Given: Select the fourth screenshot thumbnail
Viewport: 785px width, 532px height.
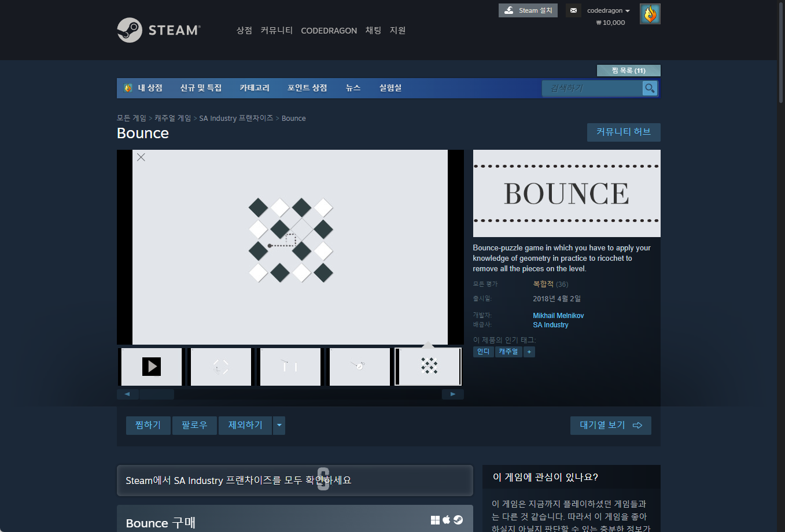Looking at the screenshot, I should click(359, 367).
